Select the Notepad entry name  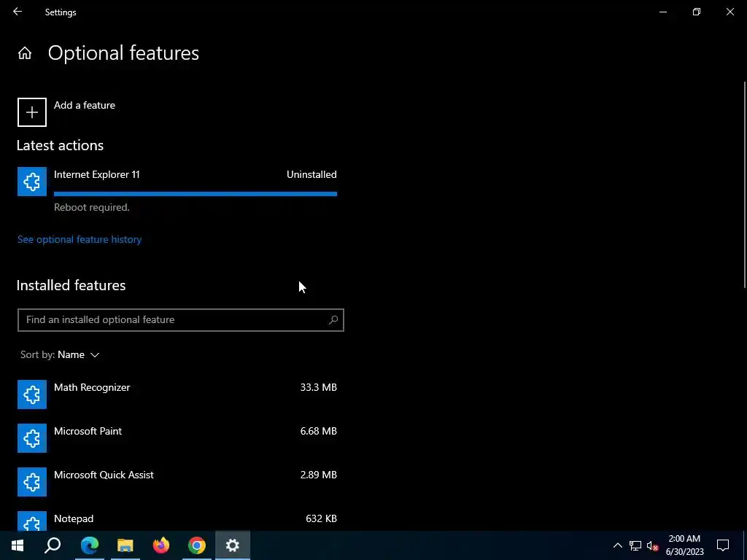[x=74, y=518]
